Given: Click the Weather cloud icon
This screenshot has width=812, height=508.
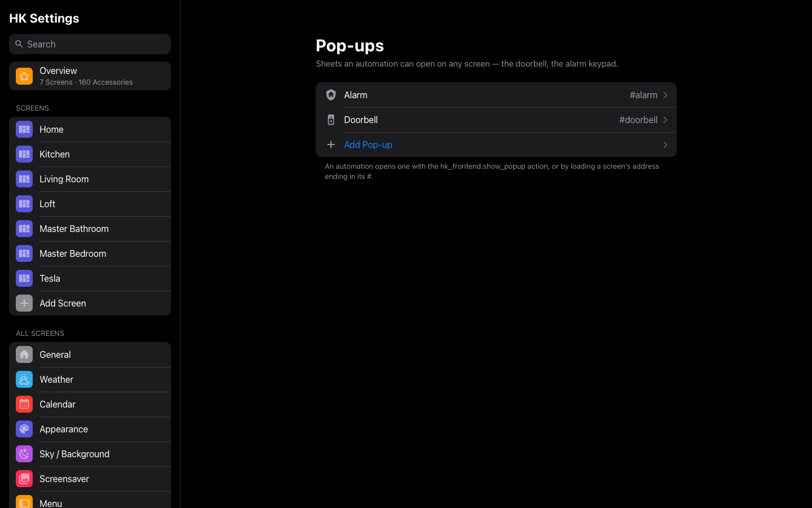Looking at the screenshot, I should click(x=24, y=379).
